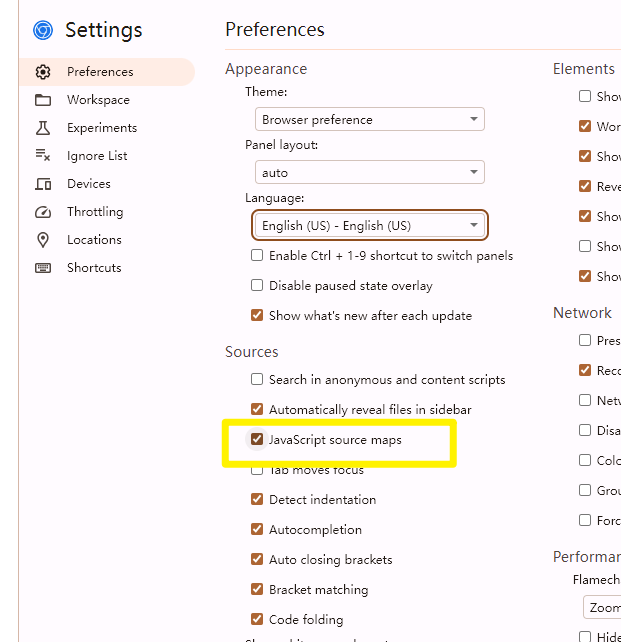This screenshot has width=621, height=642.
Task: Click the Locations pin icon
Action: pyautogui.click(x=43, y=240)
